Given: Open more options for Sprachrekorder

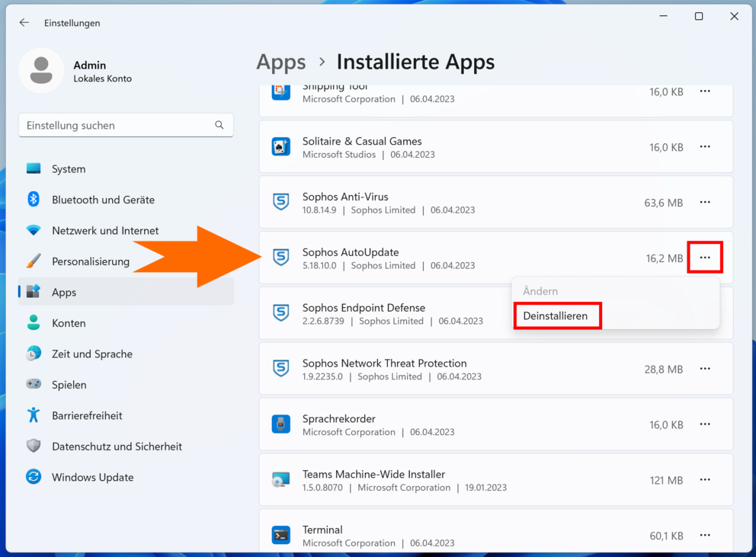Looking at the screenshot, I should [x=705, y=424].
